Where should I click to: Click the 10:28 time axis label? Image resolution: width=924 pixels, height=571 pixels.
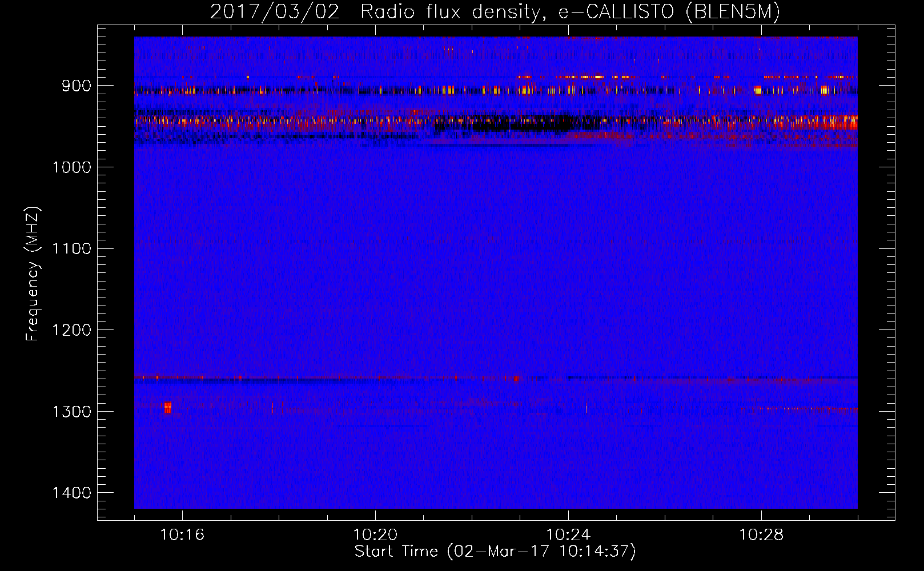[x=761, y=535]
